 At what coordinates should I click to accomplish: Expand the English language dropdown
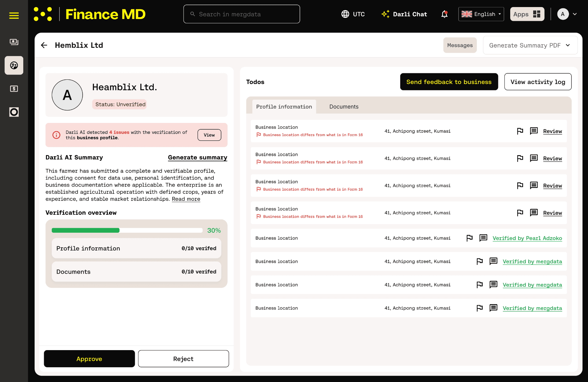481,14
